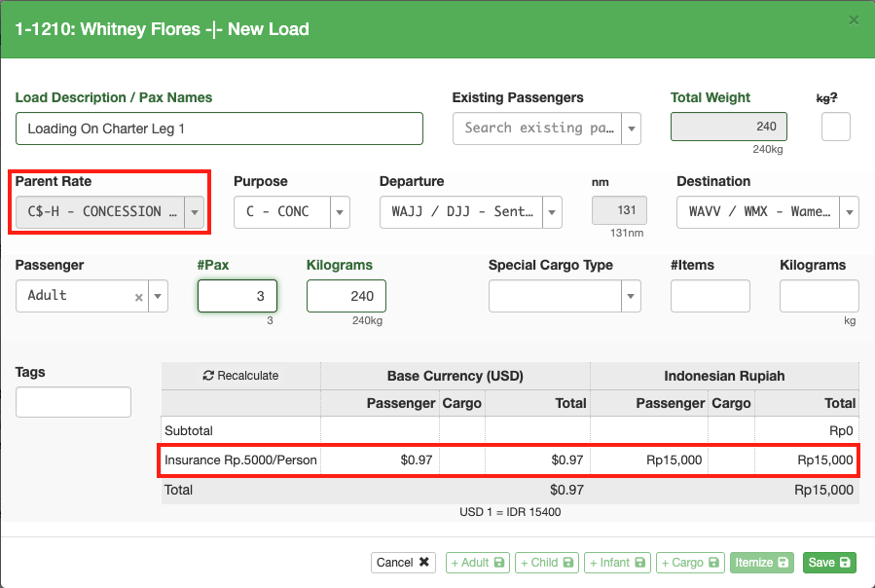
Task: Click the Load Description text field
Action: pos(219,129)
